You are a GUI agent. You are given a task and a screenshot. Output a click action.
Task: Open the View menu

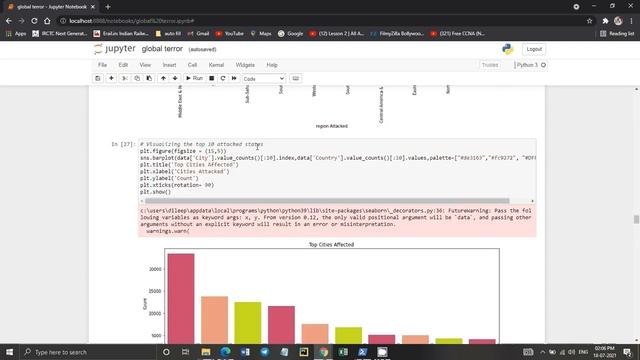pos(145,65)
